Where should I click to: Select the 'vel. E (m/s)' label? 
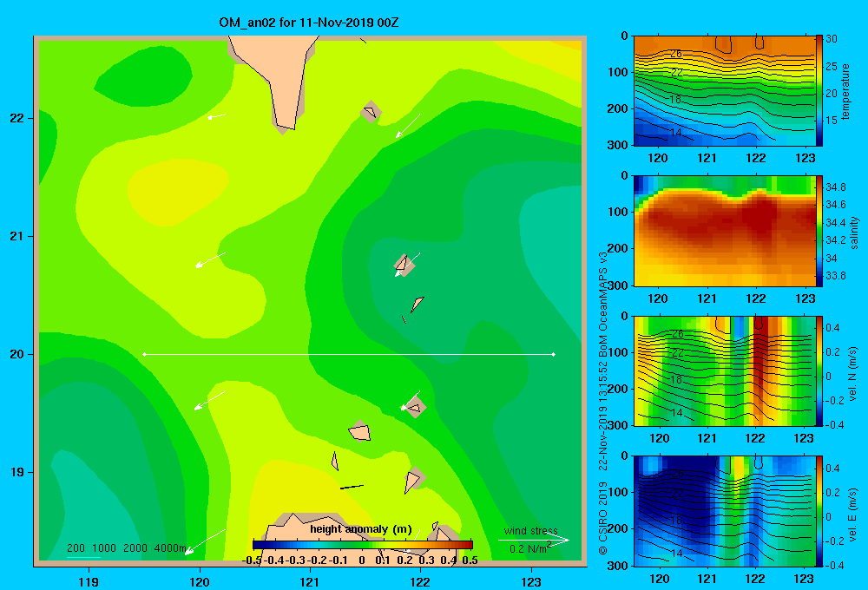click(852, 514)
